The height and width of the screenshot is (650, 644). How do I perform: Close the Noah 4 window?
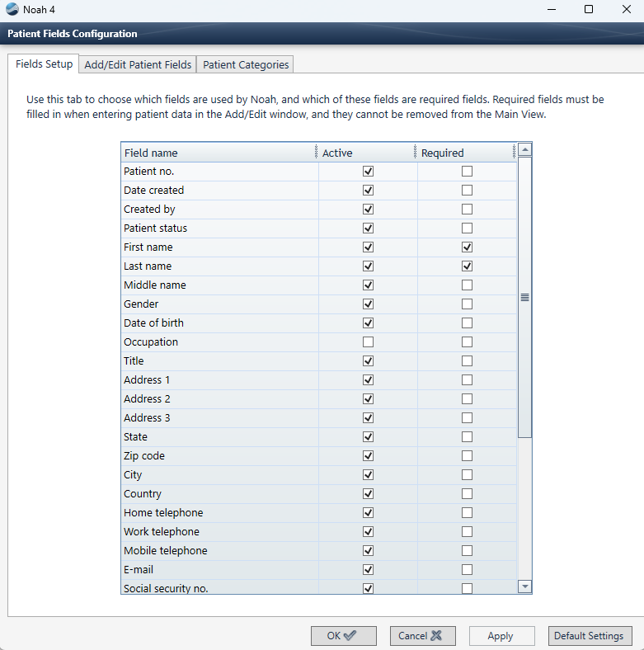(626, 9)
